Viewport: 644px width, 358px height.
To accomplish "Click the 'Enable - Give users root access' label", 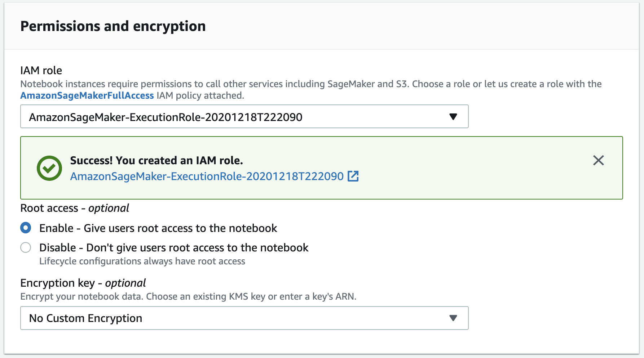I will pyautogui.click(x=158, y=228).
